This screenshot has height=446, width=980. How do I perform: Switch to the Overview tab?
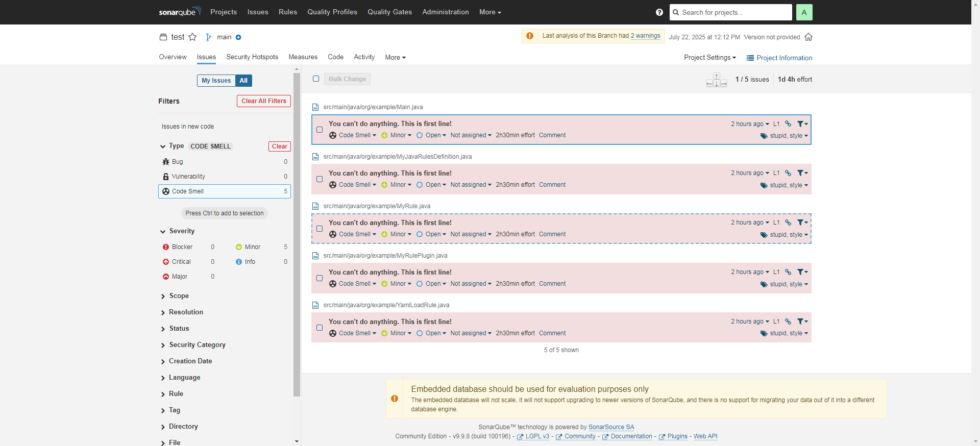tap(173, 57)
